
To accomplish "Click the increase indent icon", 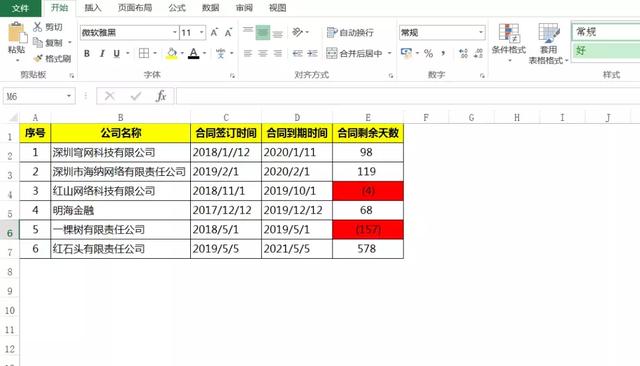I will pyautogui.click(x=313, y=53).
